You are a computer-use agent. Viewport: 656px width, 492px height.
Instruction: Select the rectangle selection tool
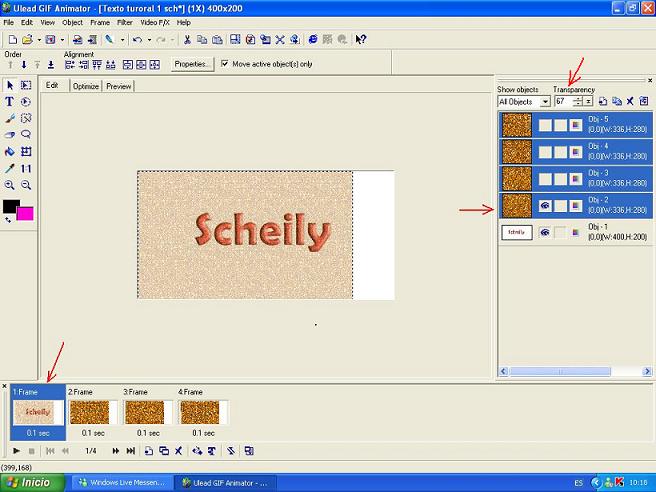click(26, 85)
